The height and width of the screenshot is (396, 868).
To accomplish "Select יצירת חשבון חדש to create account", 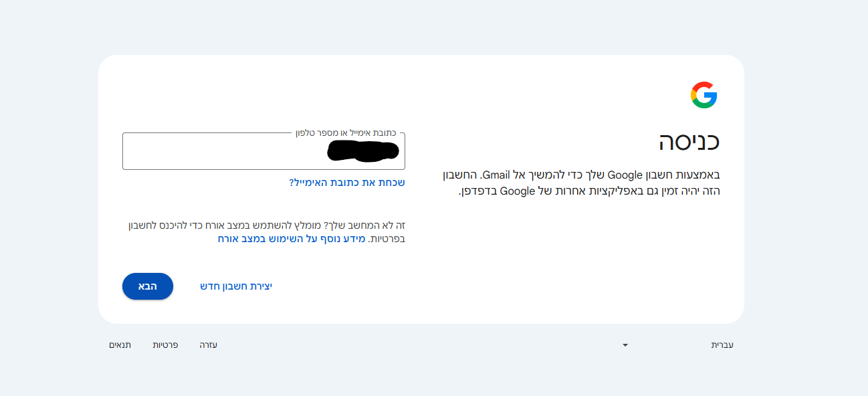I will (235, 285).
